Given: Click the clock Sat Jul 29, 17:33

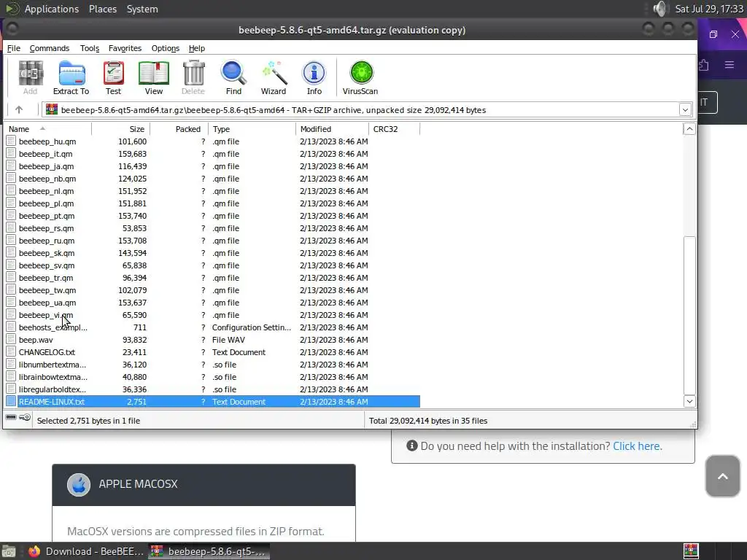Looking at the screenshot, I should click(x=709, y=9).
